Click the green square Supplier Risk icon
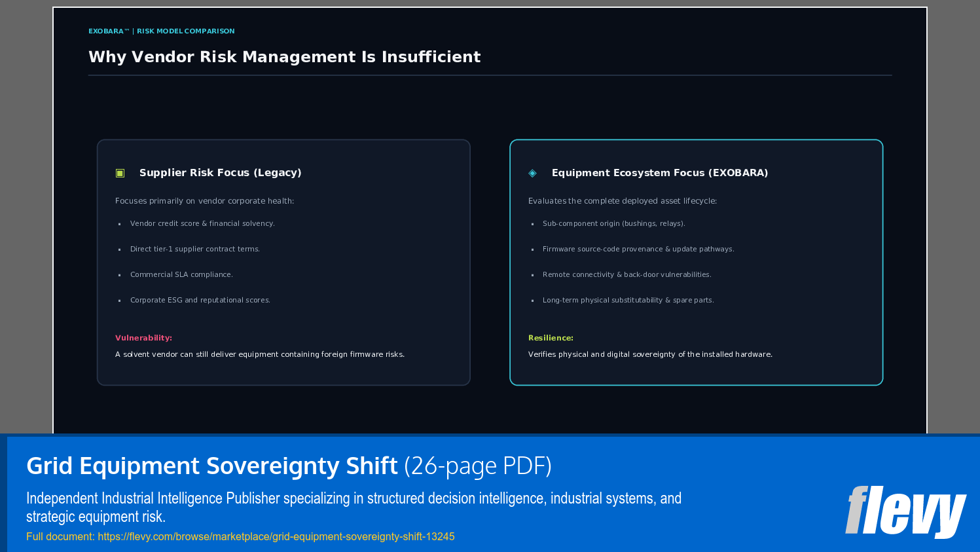This screenshot has width=980, height=552. (x=120, y=173)
